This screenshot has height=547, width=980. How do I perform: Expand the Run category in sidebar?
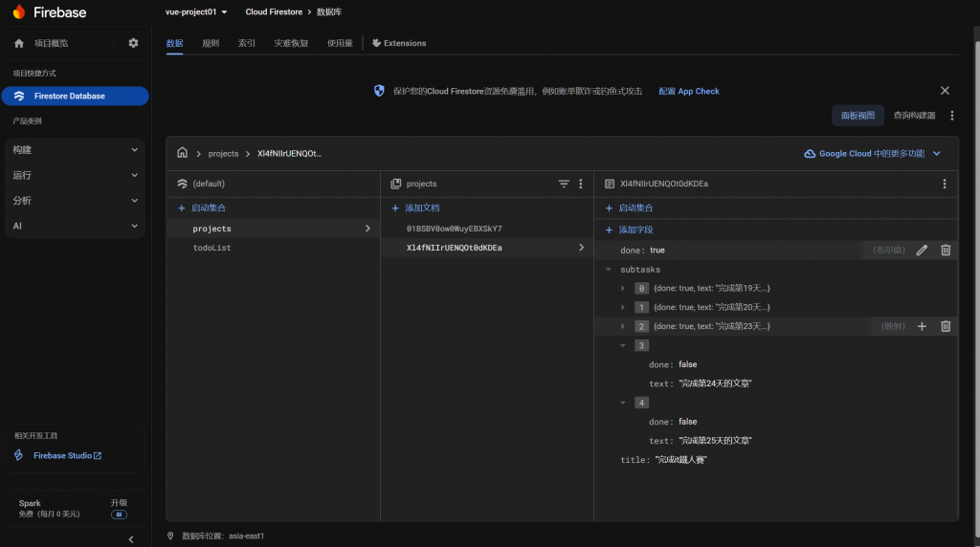coord(75,175)
